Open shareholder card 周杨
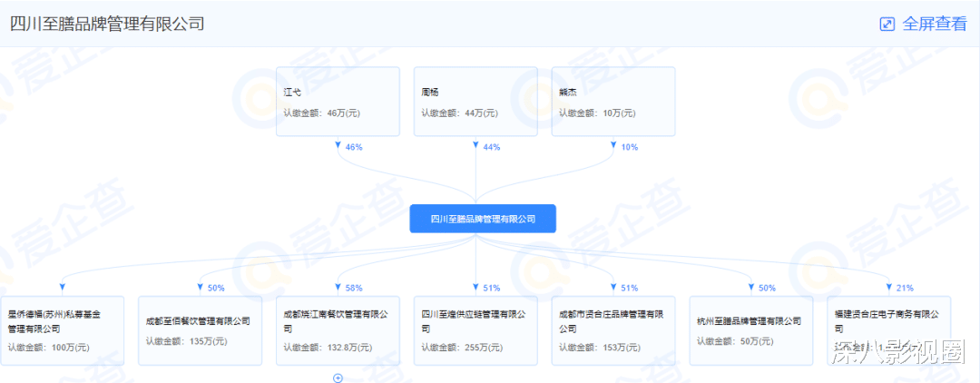 475,102
